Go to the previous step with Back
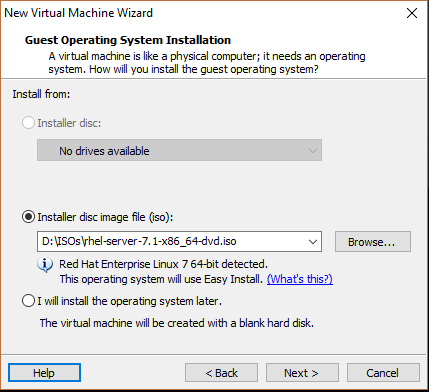The width and height of the screenshot is (429, 392). coord(221,373)
